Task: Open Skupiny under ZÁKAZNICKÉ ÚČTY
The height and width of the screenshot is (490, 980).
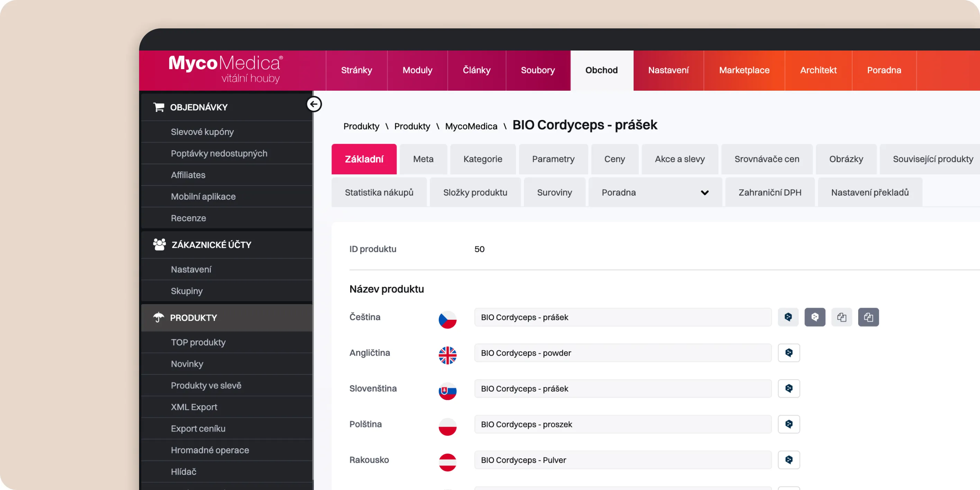Action: [x=227, y=291]
